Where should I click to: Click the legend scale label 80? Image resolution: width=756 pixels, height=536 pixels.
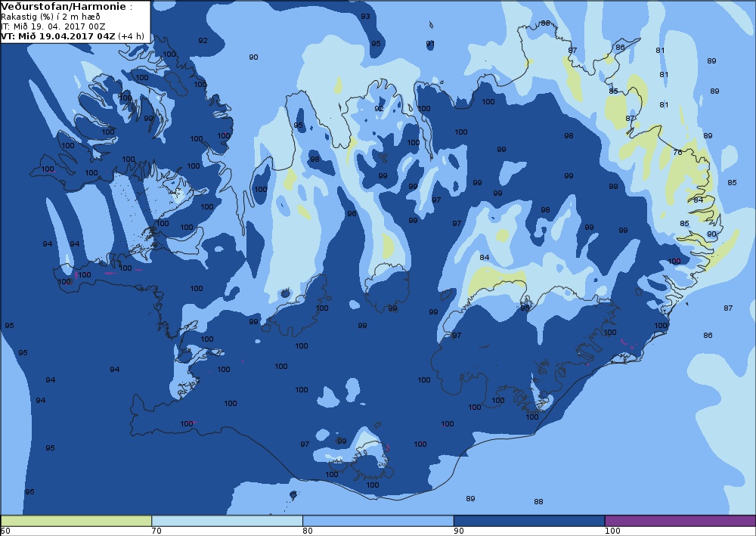tap(308, 531)
